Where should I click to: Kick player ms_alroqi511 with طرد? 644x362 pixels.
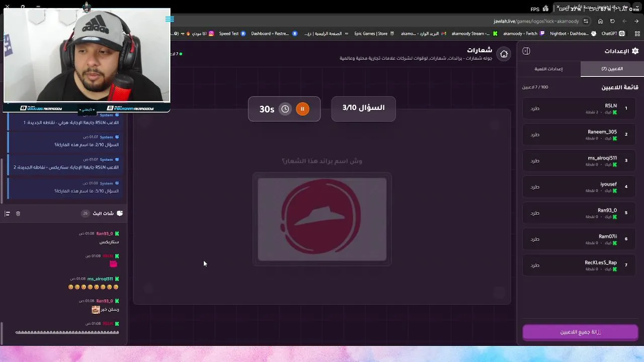[535, 160]
